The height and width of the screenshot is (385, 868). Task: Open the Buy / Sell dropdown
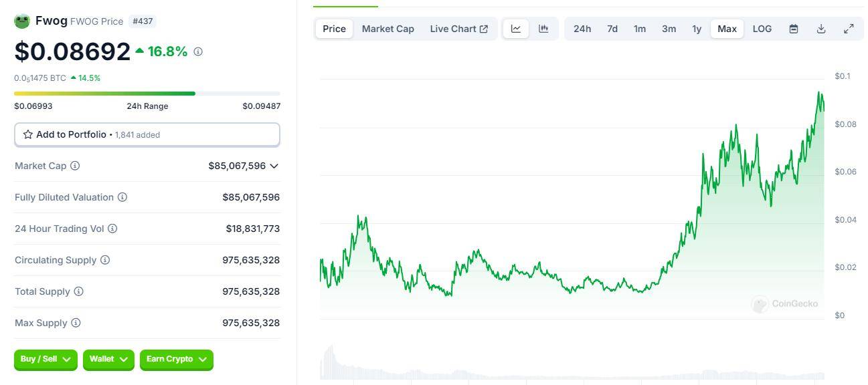pyautogui.click(x=46, y=360)
